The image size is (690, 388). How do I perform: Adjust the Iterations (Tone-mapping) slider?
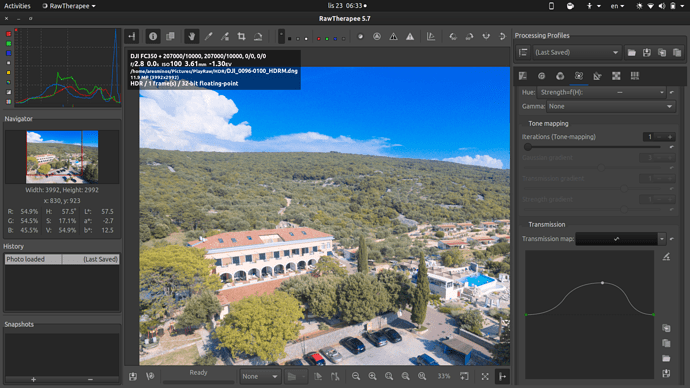pos(591,147)
